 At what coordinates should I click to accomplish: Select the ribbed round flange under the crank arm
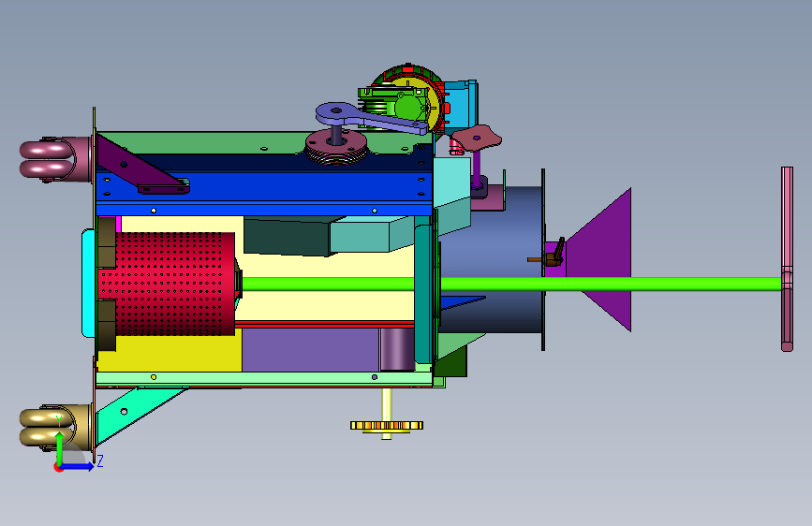pos(336,147)
